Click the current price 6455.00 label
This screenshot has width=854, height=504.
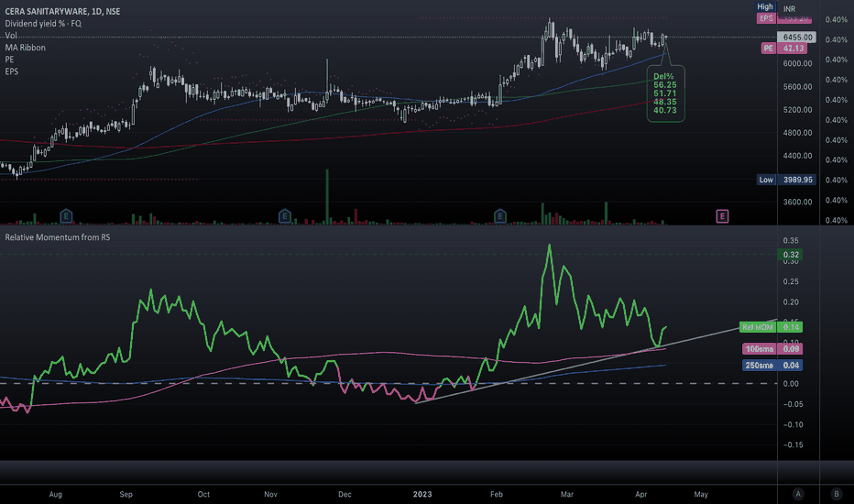click(x=797, y=37)
